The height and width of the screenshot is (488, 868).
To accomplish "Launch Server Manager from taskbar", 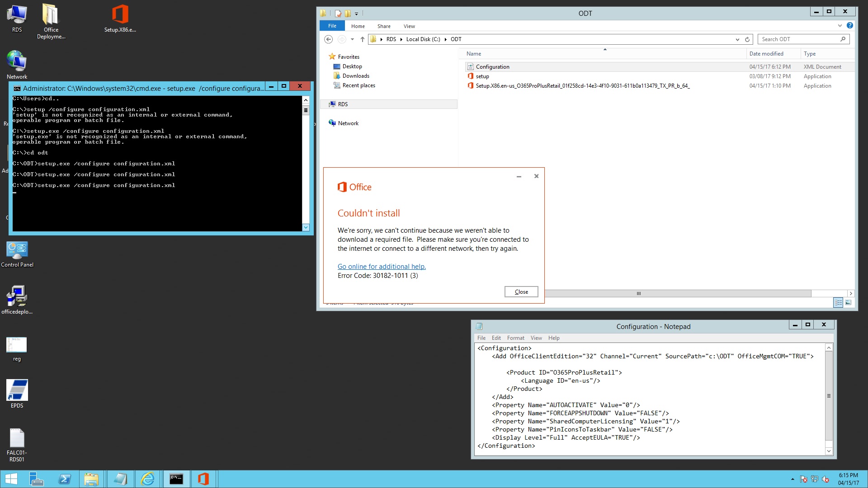I will (x=36, y=479).
